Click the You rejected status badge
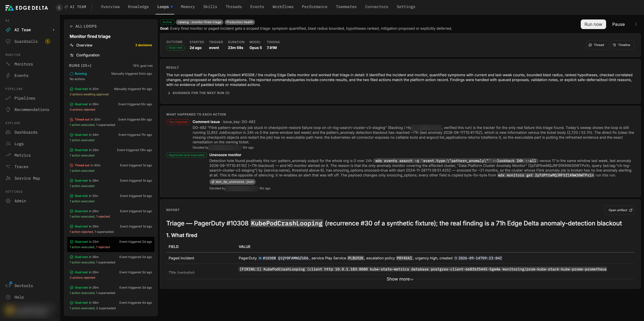 pyautogui.click(x=178, y=122)
